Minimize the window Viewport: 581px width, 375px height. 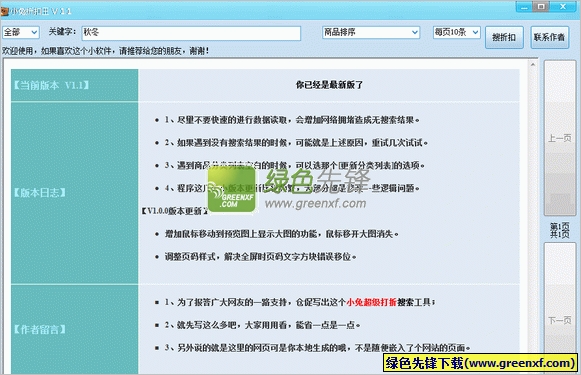524,7
